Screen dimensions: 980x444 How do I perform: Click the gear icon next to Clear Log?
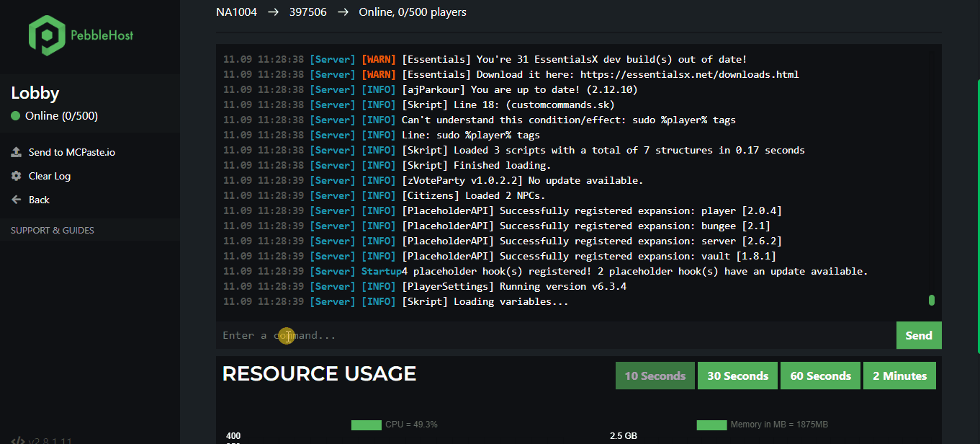[x=16, y=176]
